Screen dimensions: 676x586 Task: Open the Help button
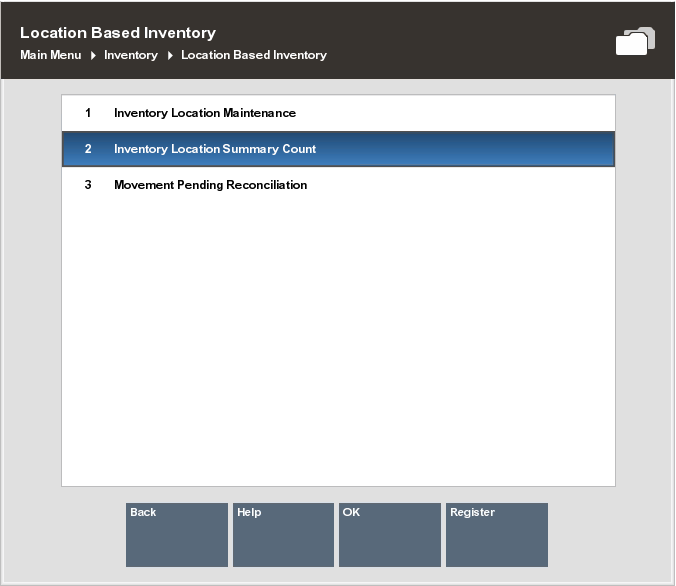283,535
